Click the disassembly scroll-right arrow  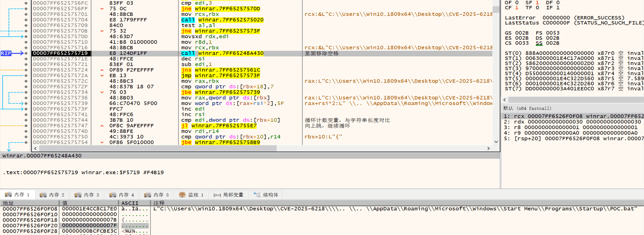(488, 148)
